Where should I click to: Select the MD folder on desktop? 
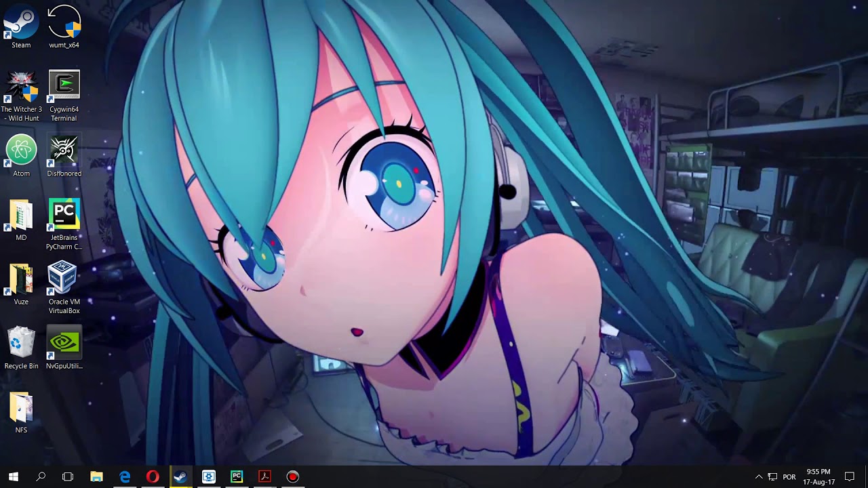coord(21,220)
